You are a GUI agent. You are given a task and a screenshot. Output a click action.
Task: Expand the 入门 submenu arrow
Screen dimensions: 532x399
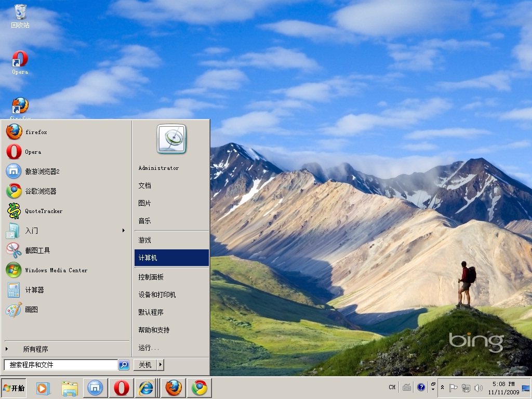124,231
